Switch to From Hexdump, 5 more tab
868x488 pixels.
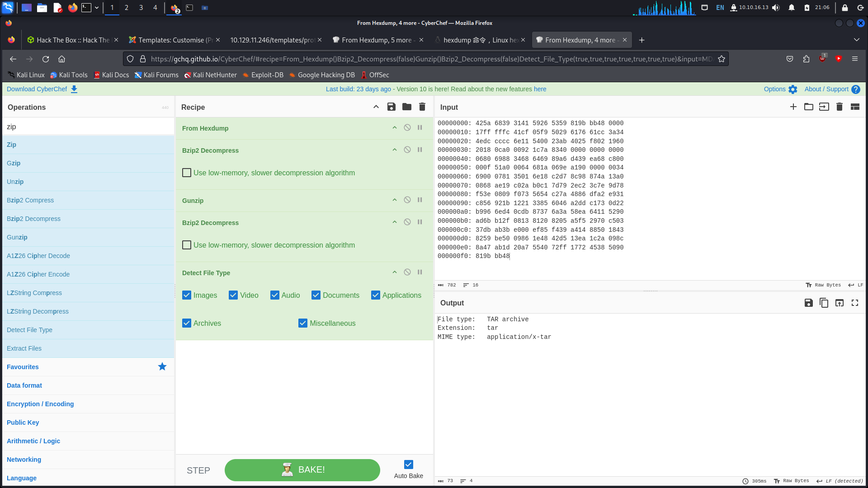click(x=377, y=40)
